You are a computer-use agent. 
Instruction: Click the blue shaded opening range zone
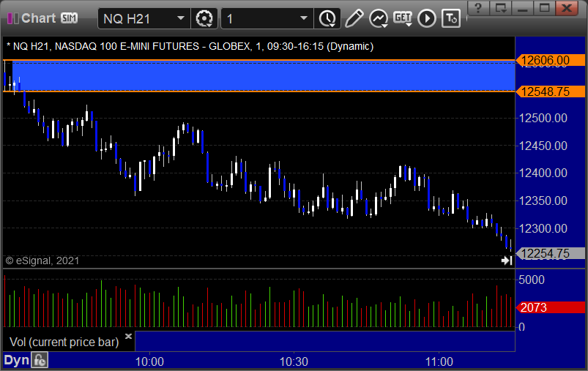click(x=264, y=75)
